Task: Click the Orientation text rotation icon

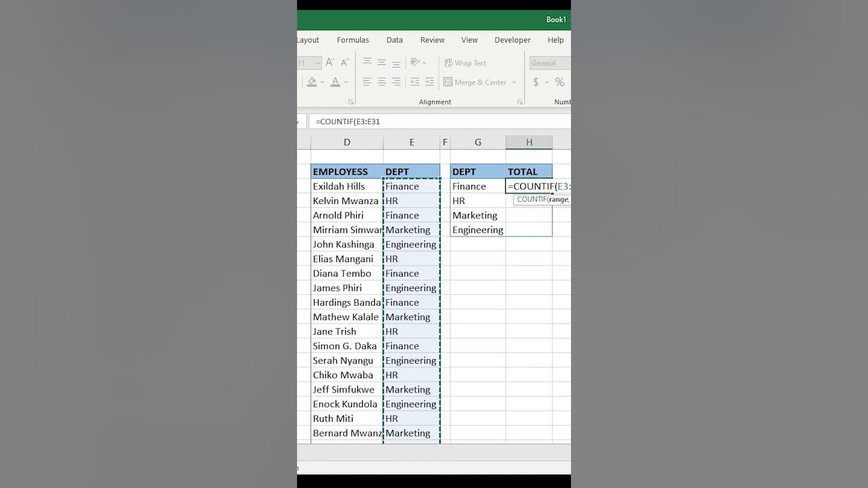Action: pos(414,62)
